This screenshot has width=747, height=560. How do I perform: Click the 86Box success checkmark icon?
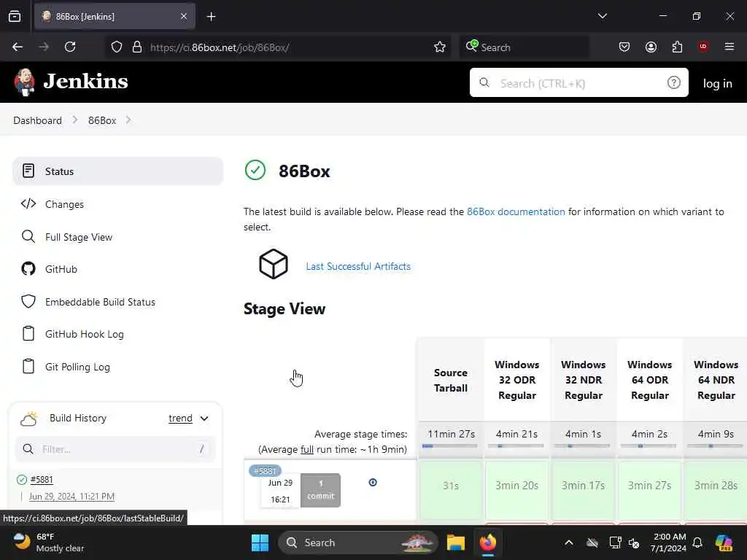pos(255,171)
